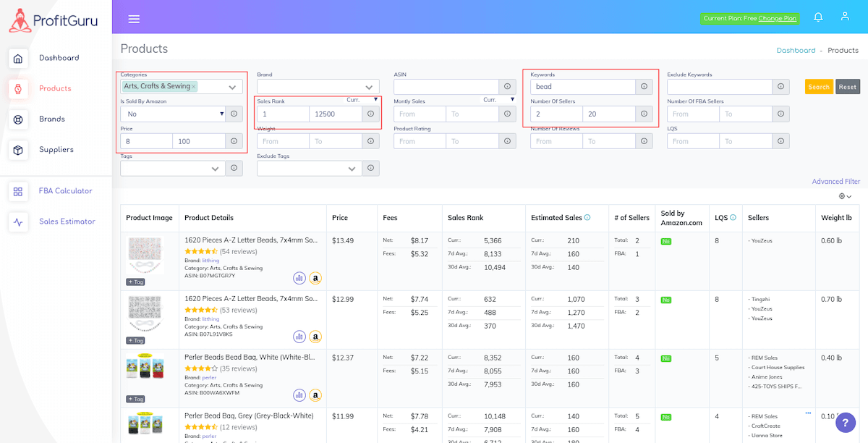Click the FBA Calculator grid icon
868x443 pixels.
(18, 191)
